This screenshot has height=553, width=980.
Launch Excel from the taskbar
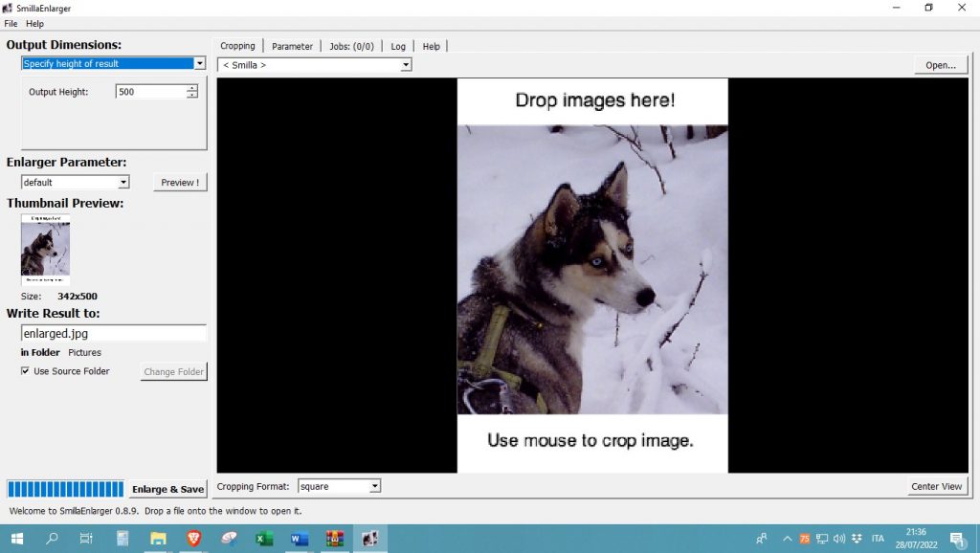pyautogui.click(x=264, y=539)
